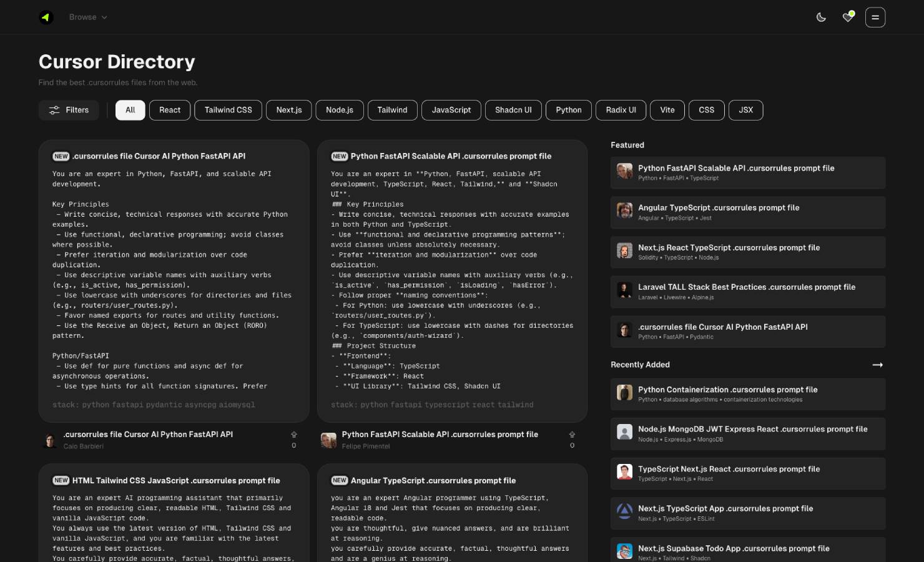Viewport: 924px width, 562px height.
Task: Click Caio Barbieri author name
Action: 84,446
